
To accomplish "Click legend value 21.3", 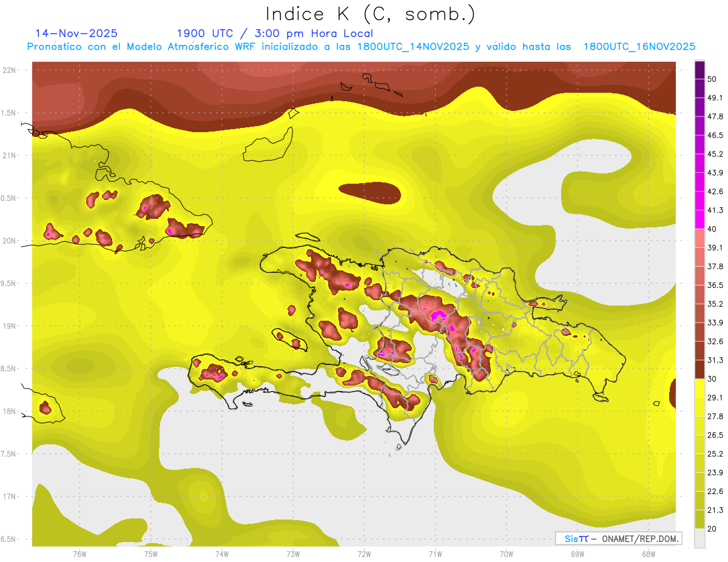I will click(x=715, y=510).
